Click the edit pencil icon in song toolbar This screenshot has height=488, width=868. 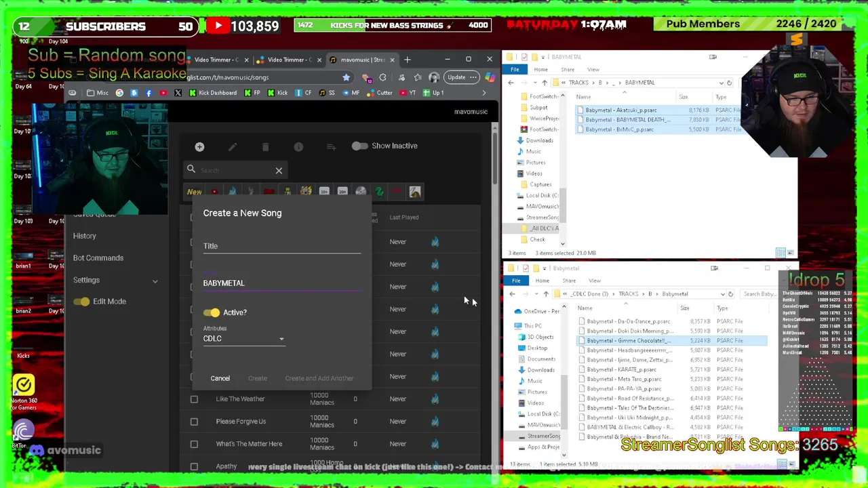[232, 146]
